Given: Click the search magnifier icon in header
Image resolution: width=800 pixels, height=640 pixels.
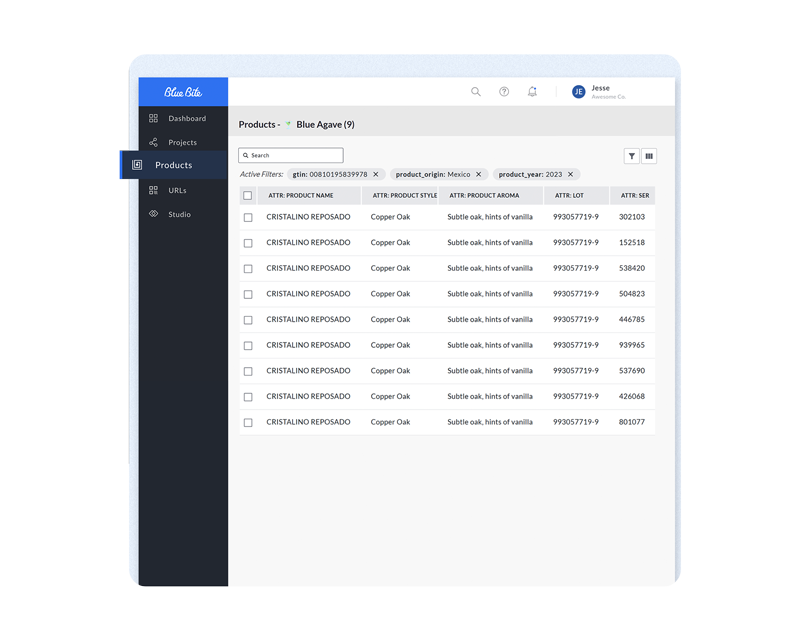Looking at the screenshot, I should (476, 91).
